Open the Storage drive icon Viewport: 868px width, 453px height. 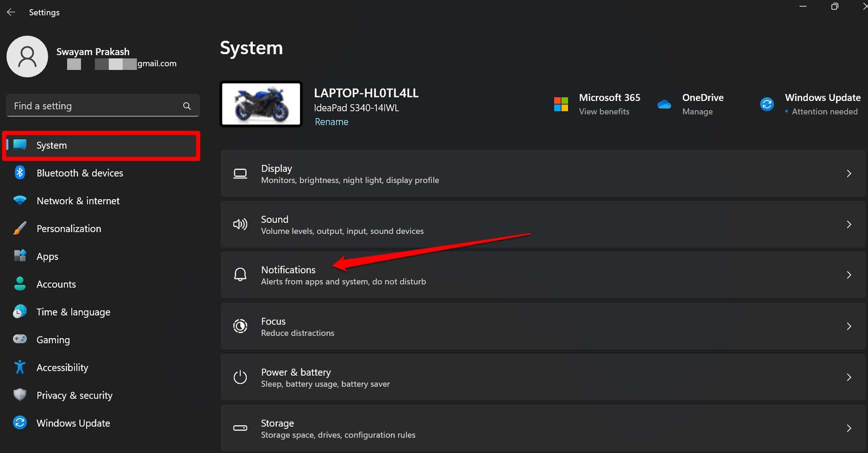tap(240, 428)
